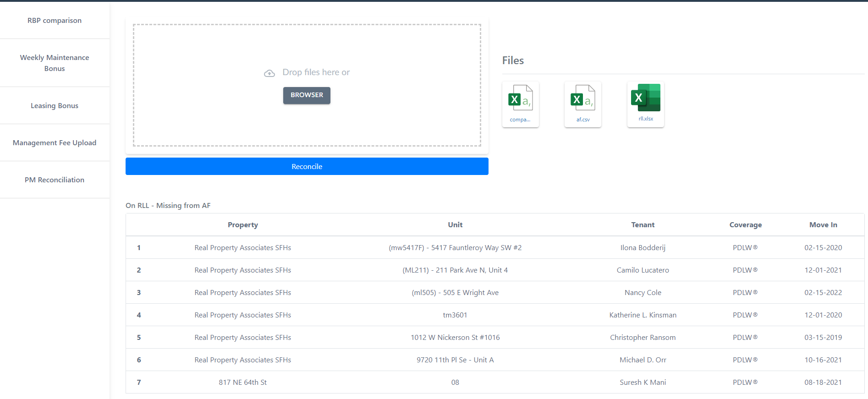868x399 pixels.
Task: Open the rll.xlsx Excel file icon
Action: click(645, 103)
